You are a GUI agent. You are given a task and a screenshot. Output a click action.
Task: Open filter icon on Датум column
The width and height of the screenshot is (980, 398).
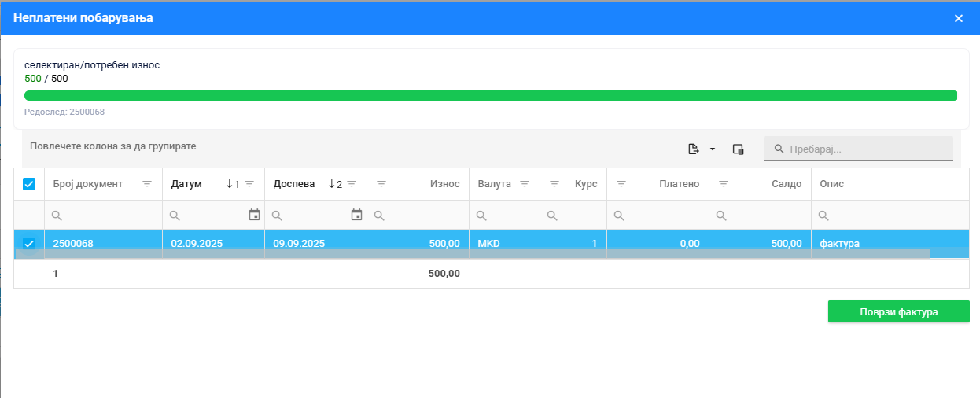click(249, 184)
